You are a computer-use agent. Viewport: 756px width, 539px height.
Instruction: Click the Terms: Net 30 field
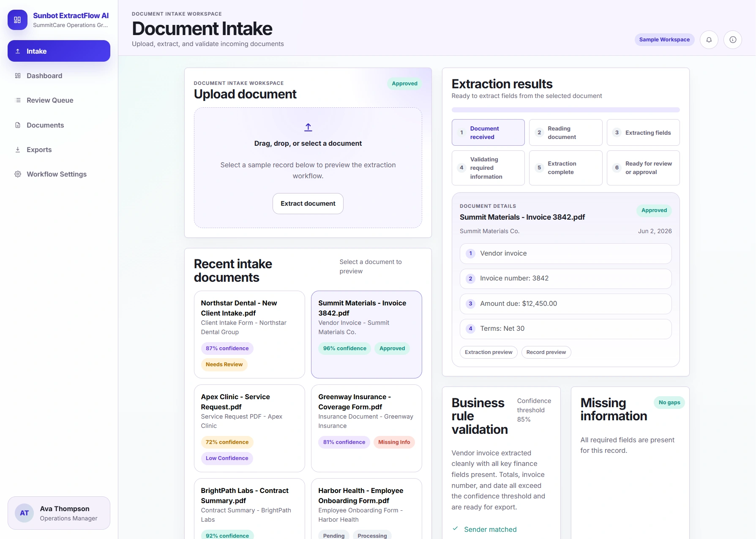tap(565, 329)
